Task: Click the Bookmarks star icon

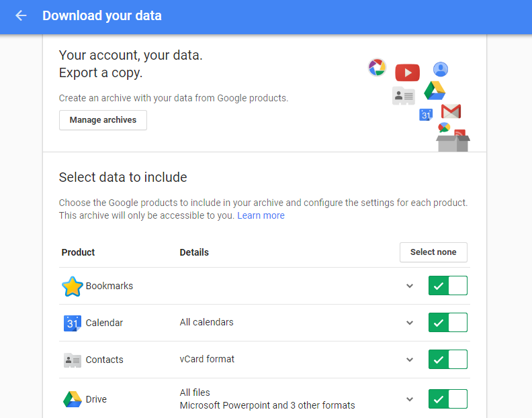Action: 72,286
